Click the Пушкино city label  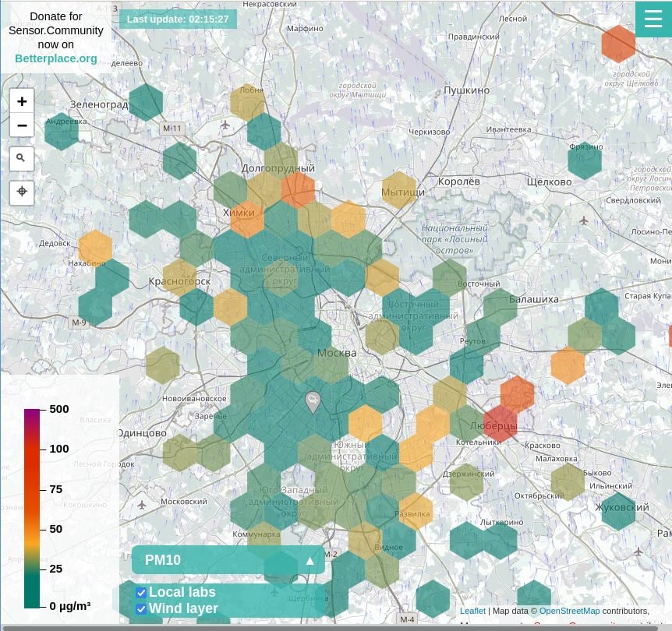pyautogui.click(x=466, y=90)
